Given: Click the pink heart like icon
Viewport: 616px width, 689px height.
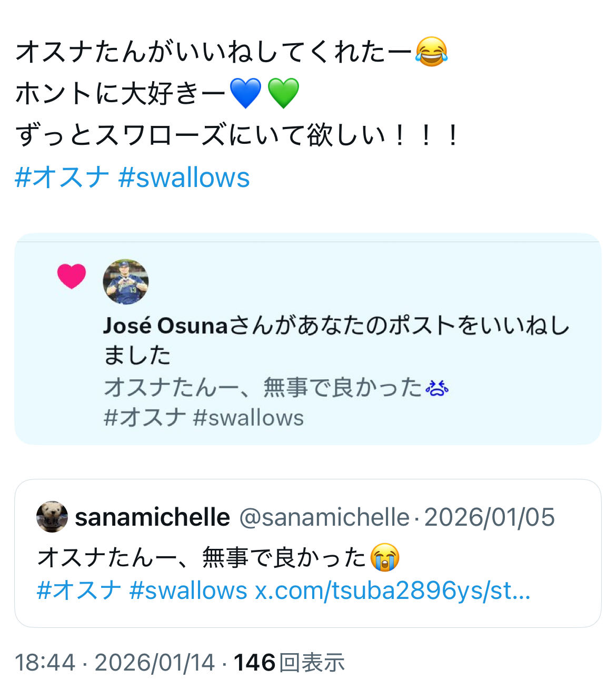Looking at the screenshot, I should [x=72, y=277].
